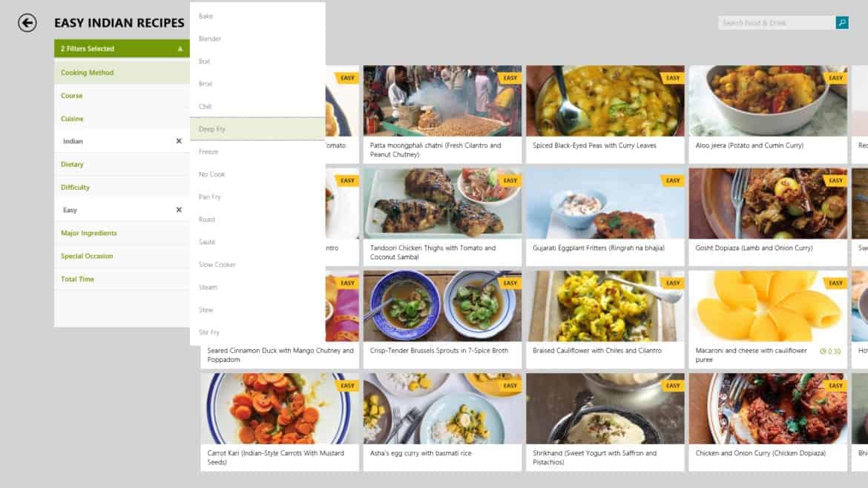
Task: Remove the Indian cuisine filter
Action: 179,141
